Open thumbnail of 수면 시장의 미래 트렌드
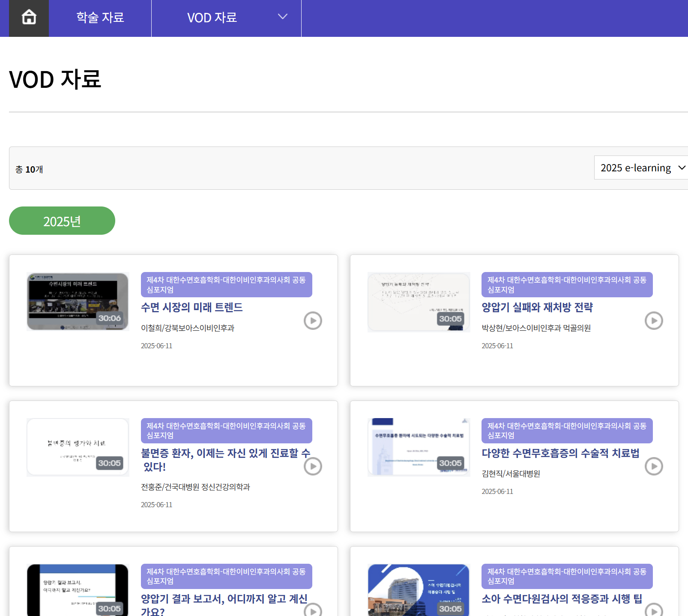 (x=78, y=302)
